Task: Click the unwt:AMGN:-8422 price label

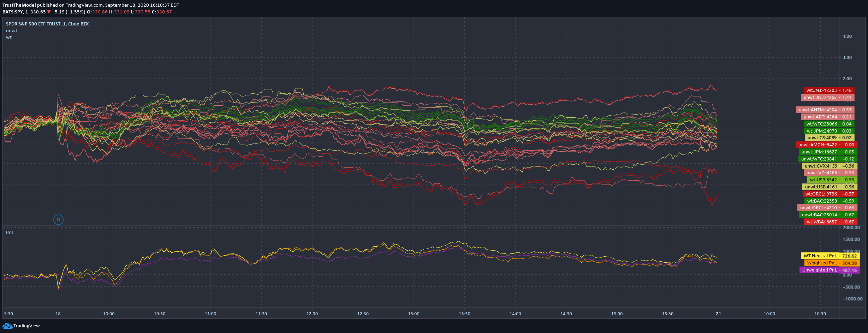Action: coord(826,145)
